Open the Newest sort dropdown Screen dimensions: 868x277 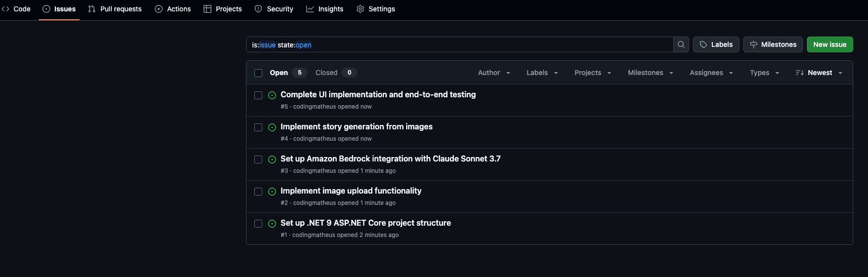[x=819, y=73]
